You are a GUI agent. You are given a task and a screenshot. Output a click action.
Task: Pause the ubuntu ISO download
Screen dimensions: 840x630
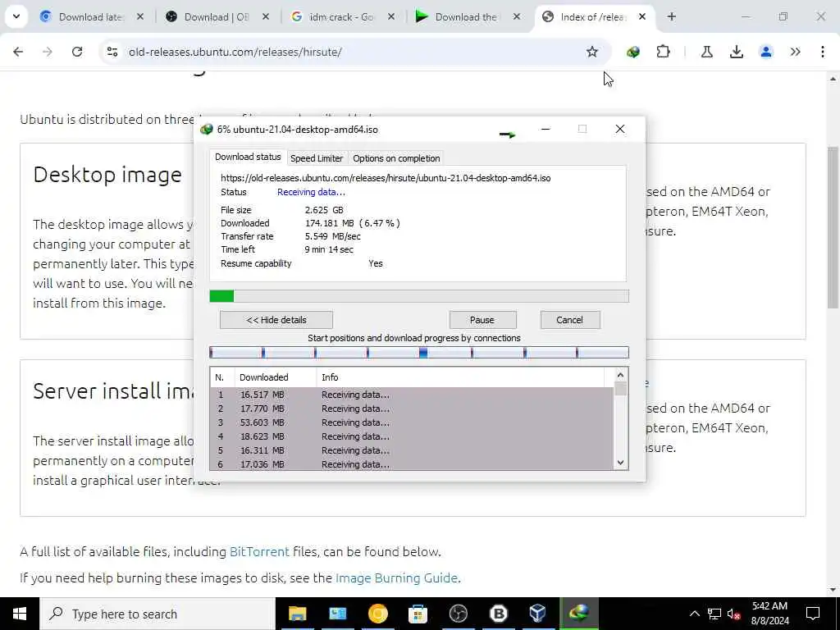[x=482, y=320]
